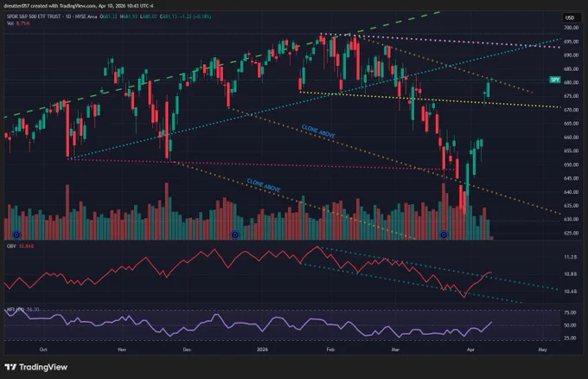Click the Dec label on time axis
The height and width of the screenshot is (379, 588).
click(187, 350)
